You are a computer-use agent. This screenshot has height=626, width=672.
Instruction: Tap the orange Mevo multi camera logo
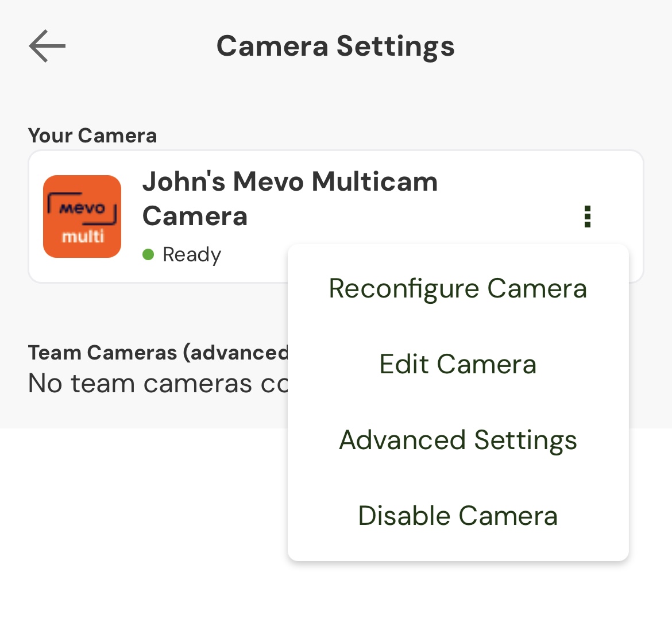[x=82, y=217]
